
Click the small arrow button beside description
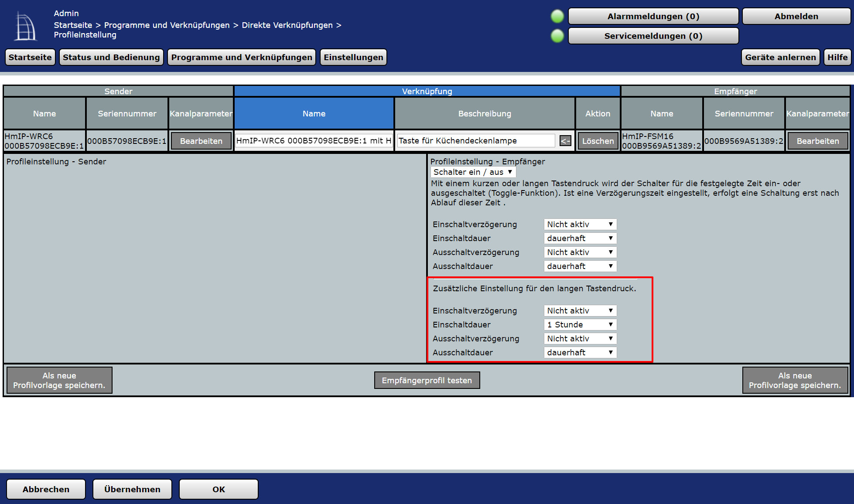tap(565, 141)
